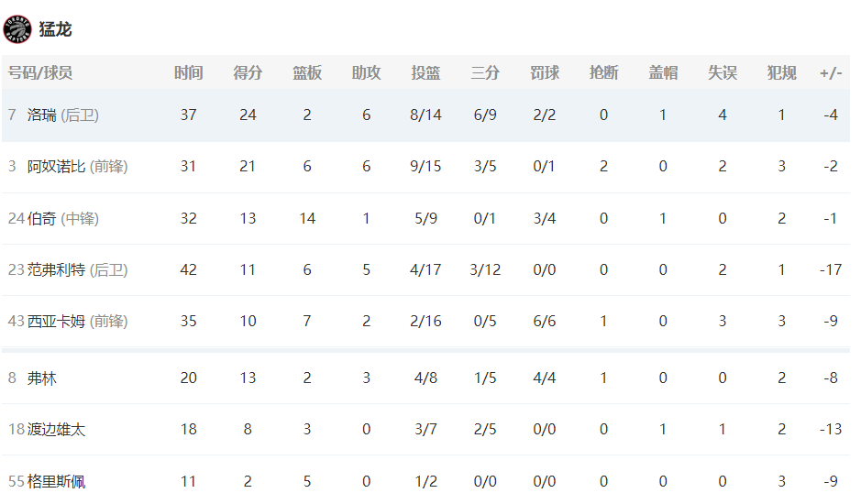Viewport: 861px width, 504px height.
Task: Select player 西亚卡姆 row name
Action: coord(57,321)
